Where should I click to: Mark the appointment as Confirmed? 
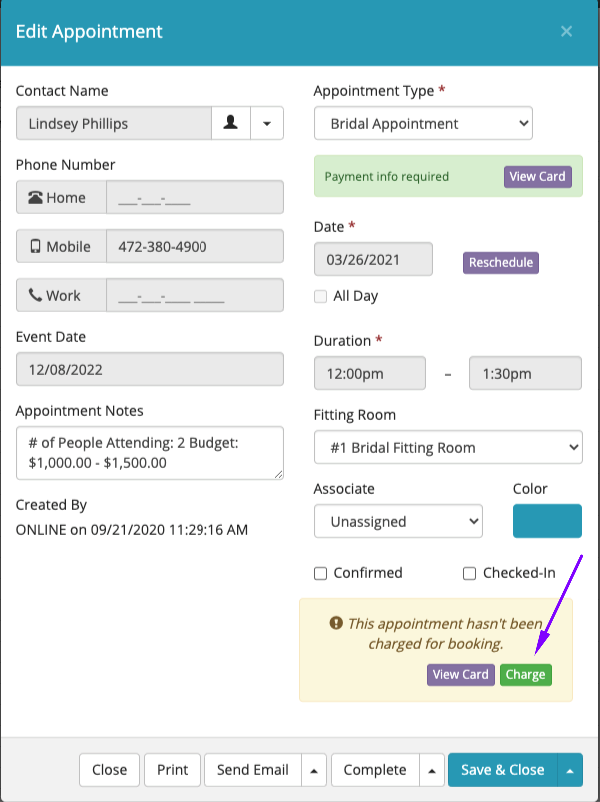pos(321,573)
